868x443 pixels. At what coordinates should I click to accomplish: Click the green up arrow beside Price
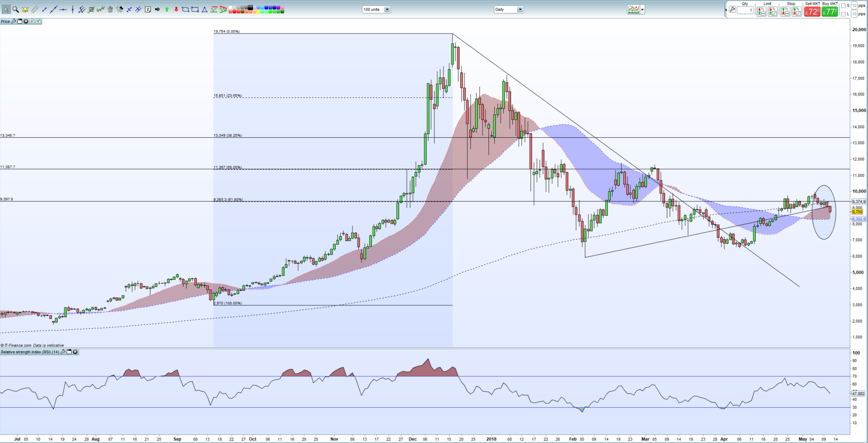point(38,21)
